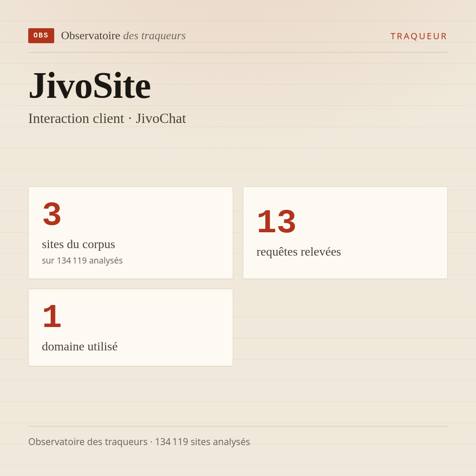Click the number 1 in the domain card
The width and height of the screenshot is (476, 476).
click(52, 316)
